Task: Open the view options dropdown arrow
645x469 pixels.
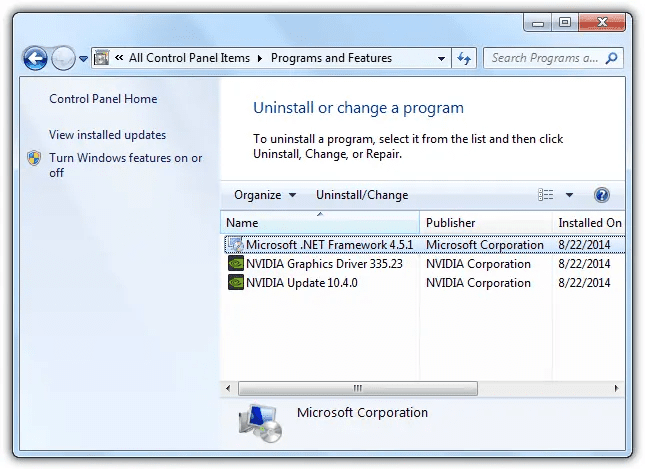Action: pos(569,195)
